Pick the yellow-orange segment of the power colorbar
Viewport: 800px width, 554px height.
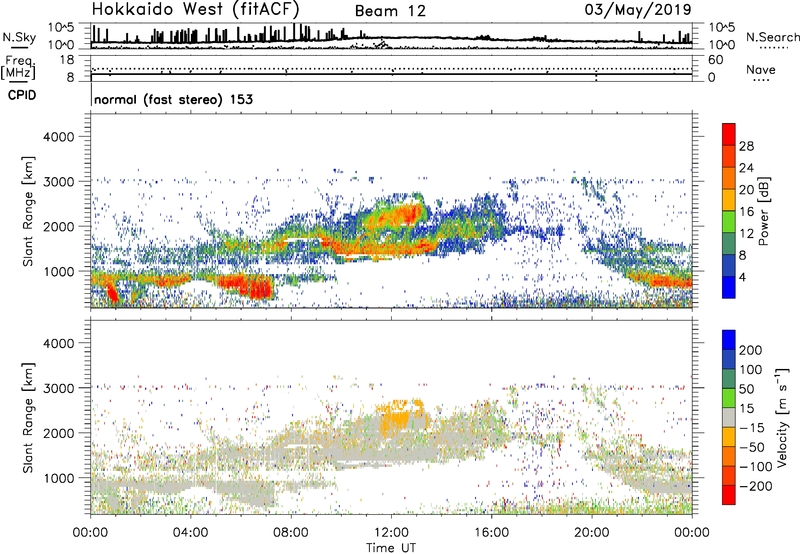[729, 200]
